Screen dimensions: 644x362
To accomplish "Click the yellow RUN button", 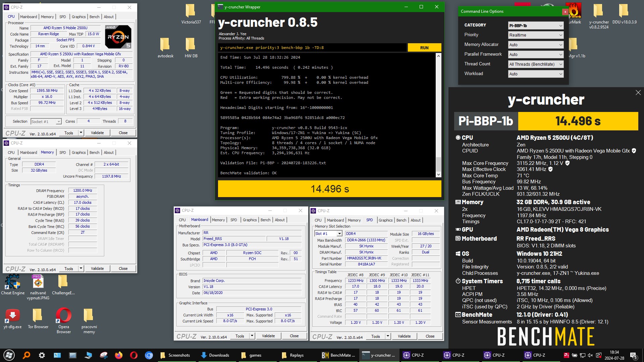I will 424,48.
